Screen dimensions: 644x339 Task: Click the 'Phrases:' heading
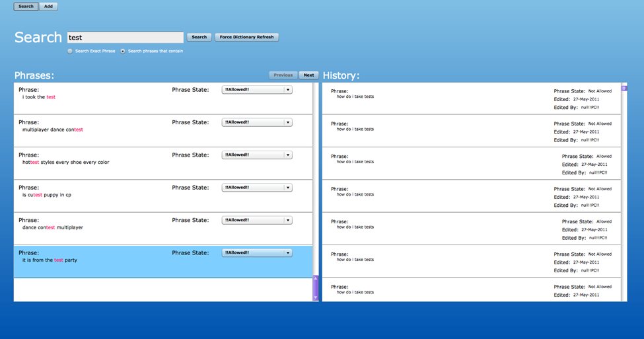[x=34, y=75]
